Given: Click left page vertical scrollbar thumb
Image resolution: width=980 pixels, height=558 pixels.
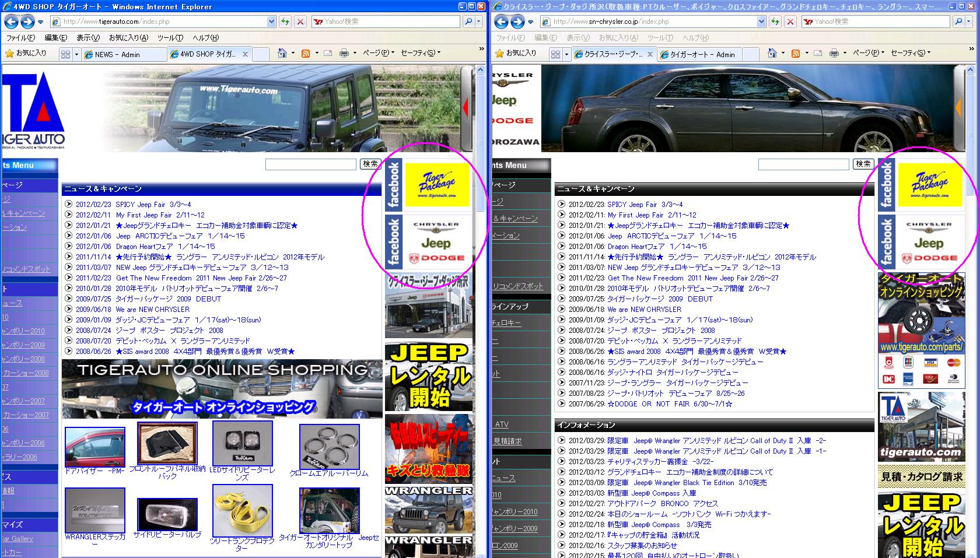Looking at the screenshot, I should [x=481, y=142].
